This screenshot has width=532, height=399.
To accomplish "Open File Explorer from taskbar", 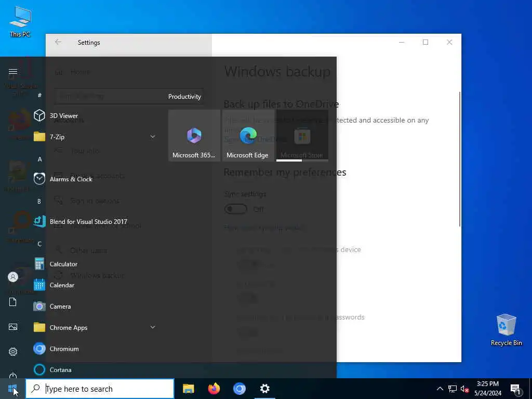I will tap(188, 389).
